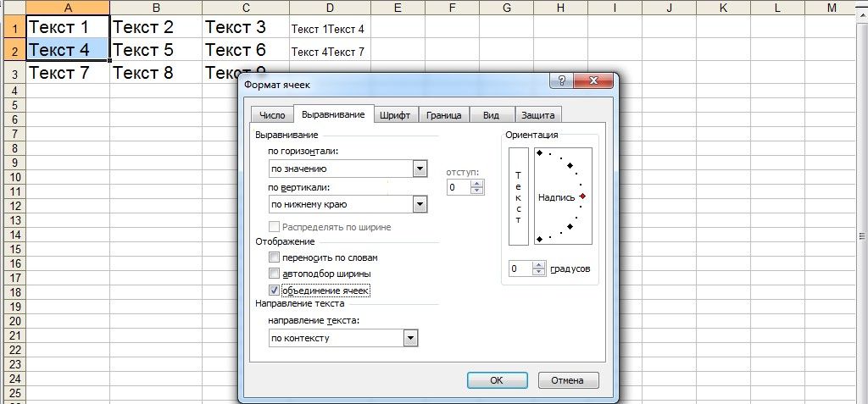Open the Граница tab

443,115
